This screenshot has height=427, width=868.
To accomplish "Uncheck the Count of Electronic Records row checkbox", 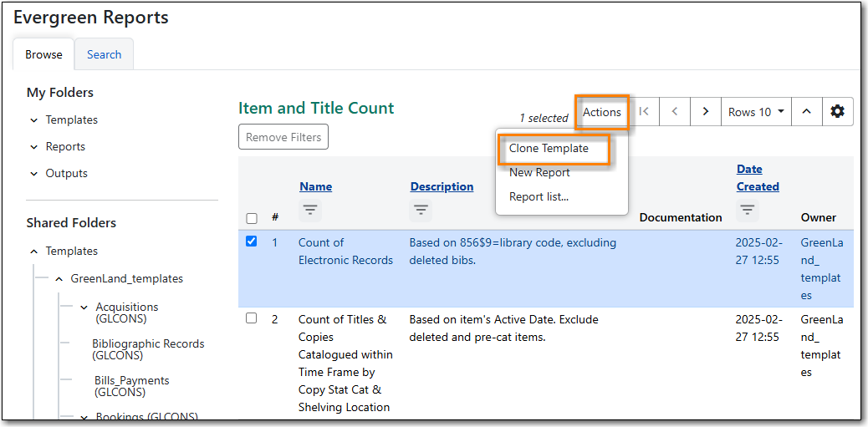I will tap(252, 241).
